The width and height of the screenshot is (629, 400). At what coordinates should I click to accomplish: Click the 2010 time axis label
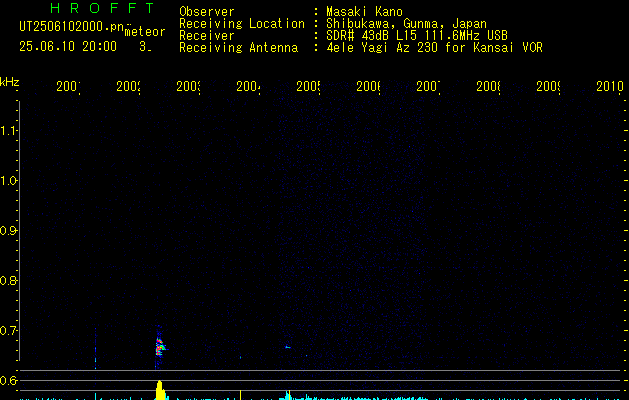[x=610, y=86]
